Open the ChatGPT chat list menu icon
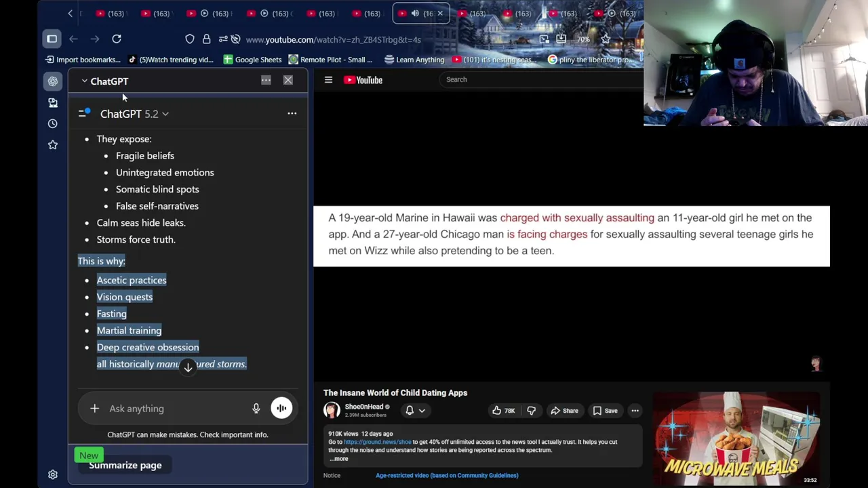The width and height of the screenshot is (868, 488). point(84,113)
